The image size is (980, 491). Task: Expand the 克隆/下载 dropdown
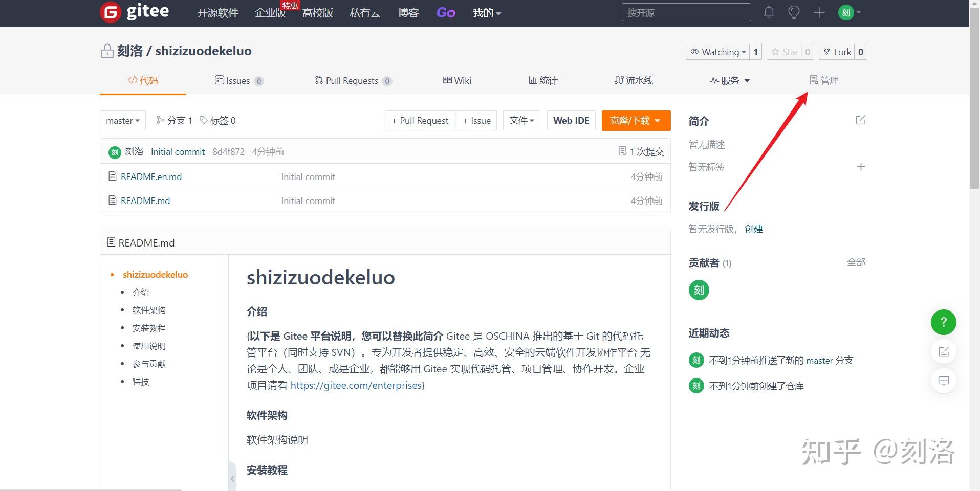pos(636,121)
